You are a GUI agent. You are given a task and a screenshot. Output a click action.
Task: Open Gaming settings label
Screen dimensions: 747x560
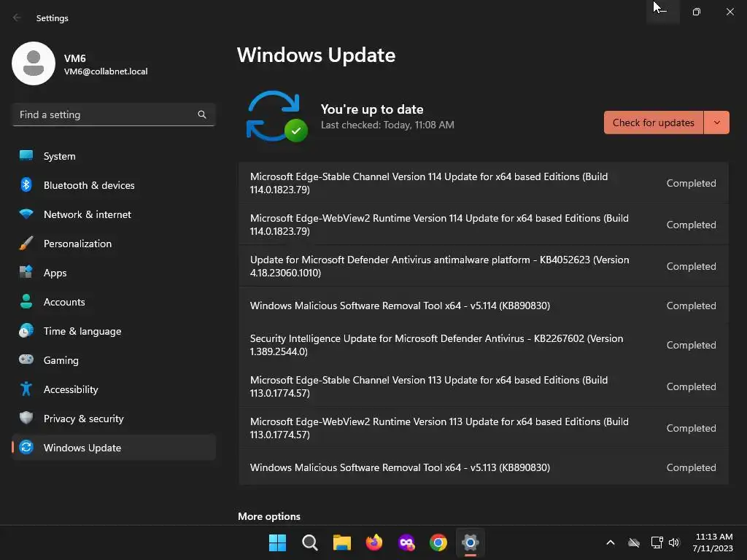[61, 360]
